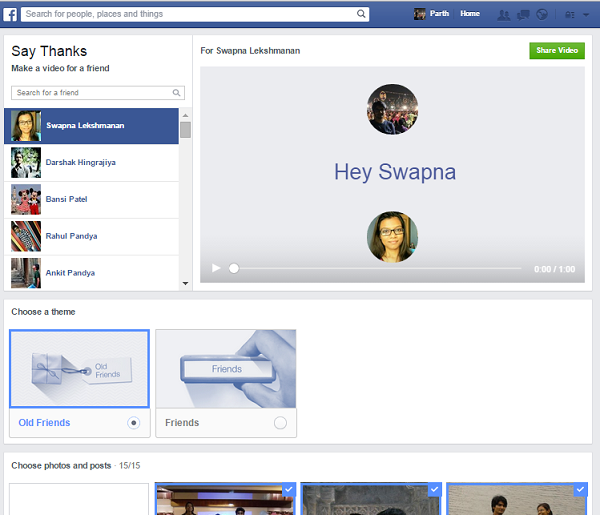Open the Parth profile link
Viewport: 600px width, 515px height.
coord(439,13)
